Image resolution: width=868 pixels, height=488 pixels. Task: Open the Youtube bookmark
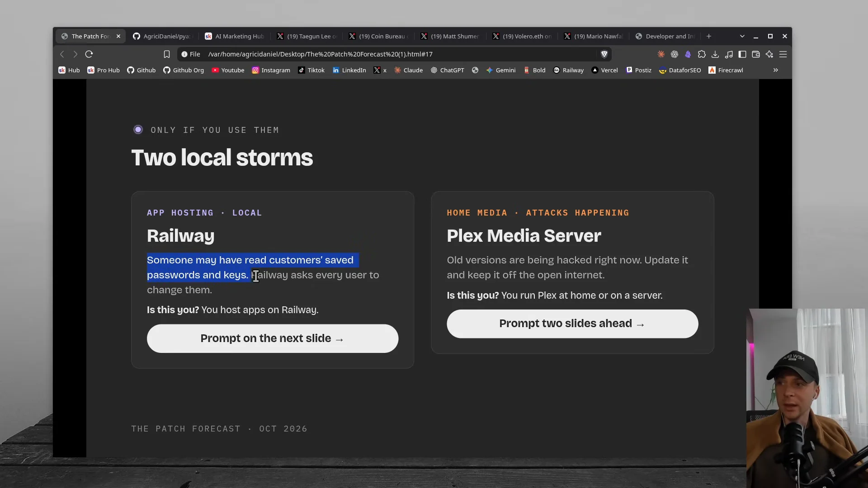pos(228,70)
